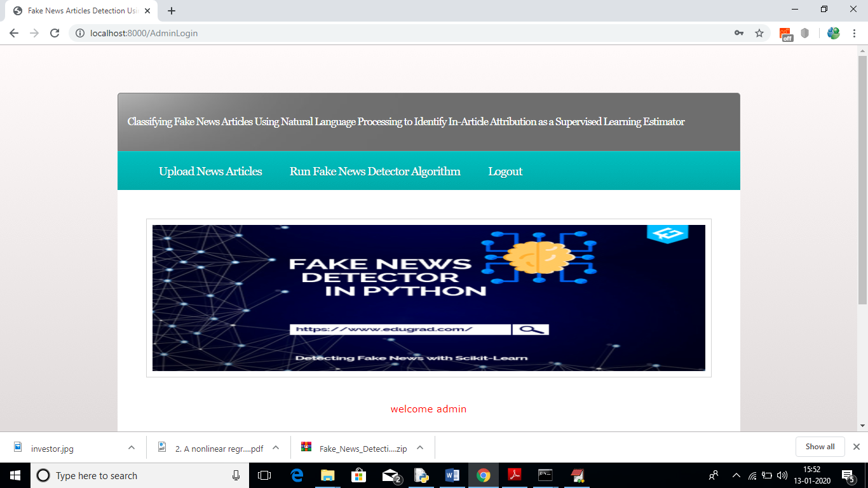Image resolution: width=868 pixels, height=488 pixels.
Task: Go back using the browser back arrow
Action: [14, 33]
